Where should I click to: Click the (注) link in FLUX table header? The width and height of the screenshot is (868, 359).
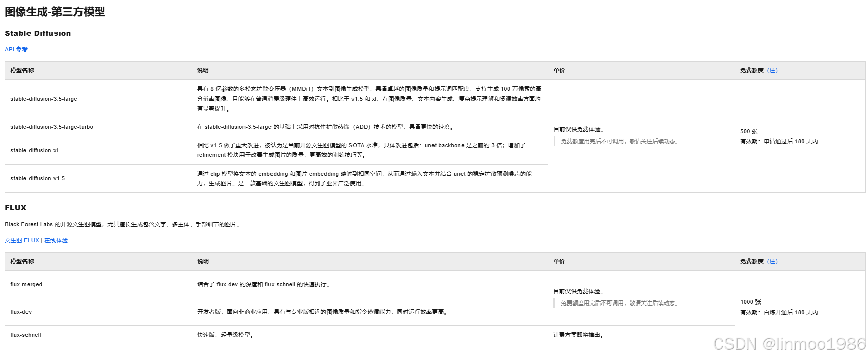772,261
